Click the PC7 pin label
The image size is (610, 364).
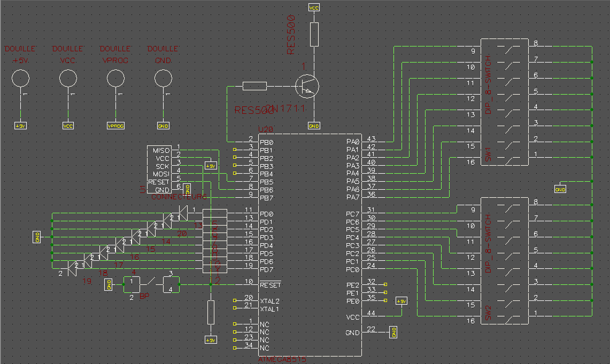click(353, 214)
